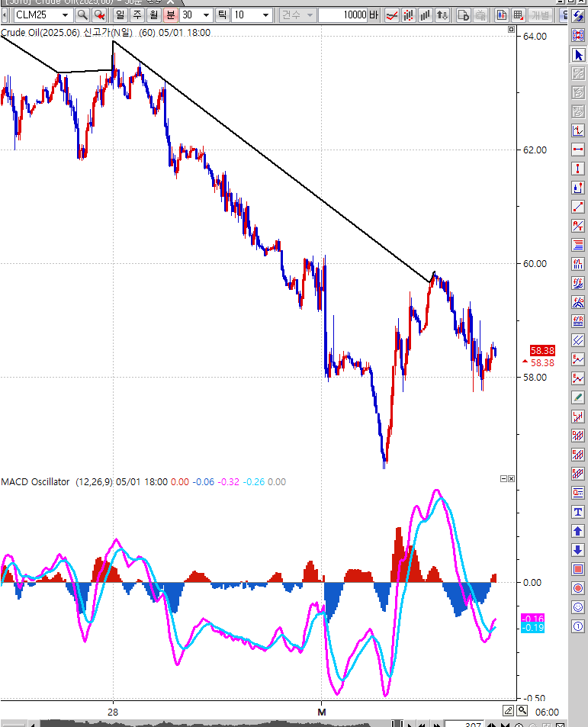Select the arrow pointer tool in sidebar
588x727 pixels.
coord(578,55)
